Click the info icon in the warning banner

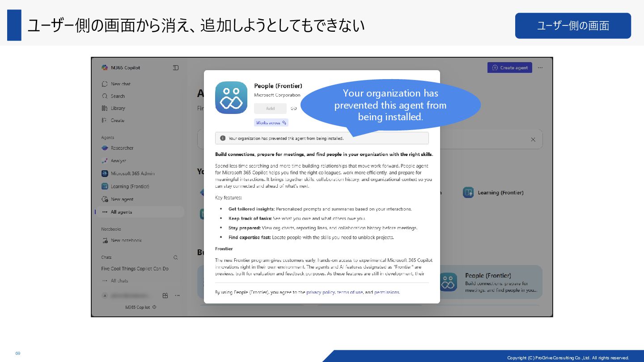(223, 138)
